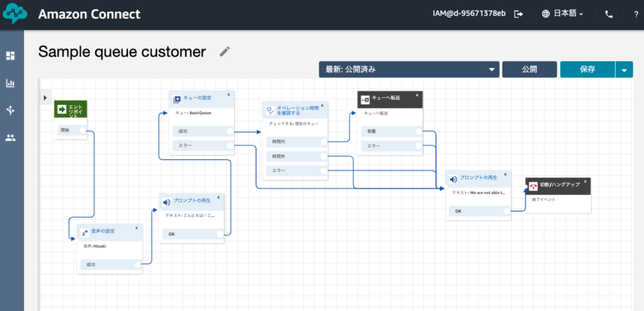Click the Amazon Connect cloud logo

click(x=15, y=14)
